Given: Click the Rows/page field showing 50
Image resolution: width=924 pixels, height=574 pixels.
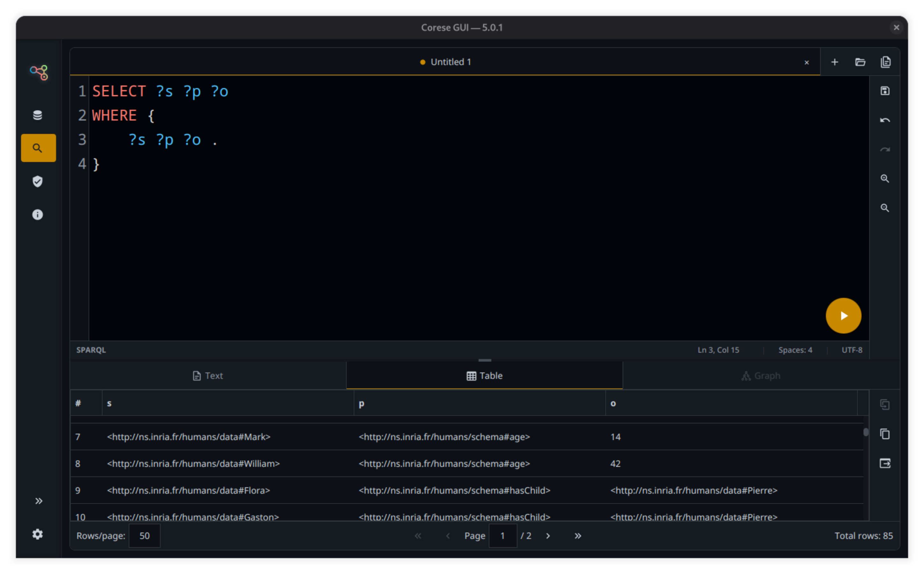Looking at the screenshot, I should point(145,535).
